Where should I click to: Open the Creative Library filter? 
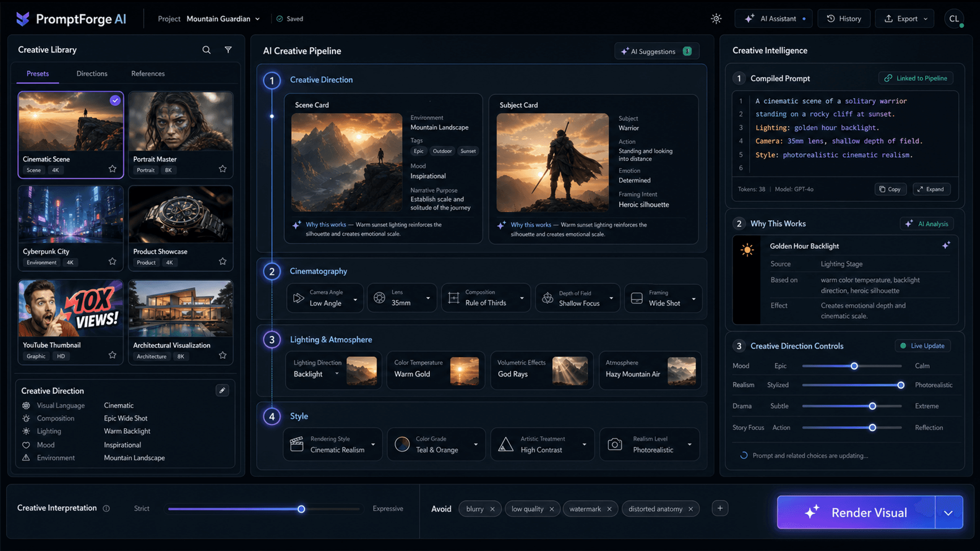pyautogui.click(x=228, y=50)
